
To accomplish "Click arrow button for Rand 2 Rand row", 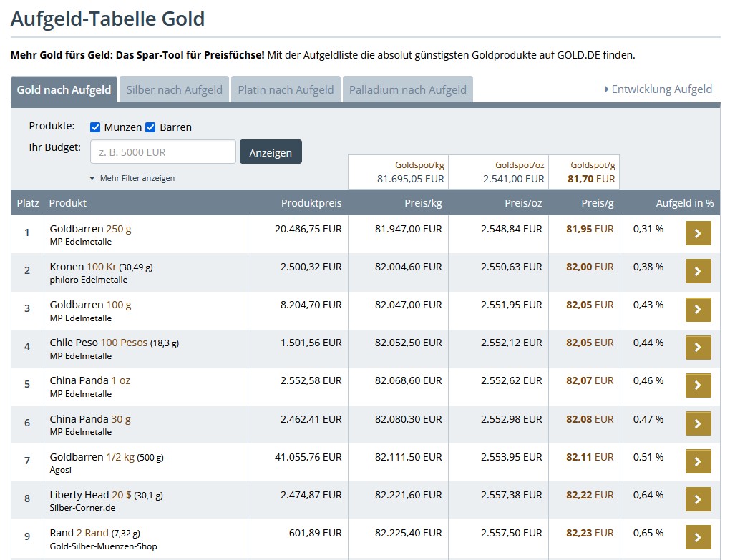I will coord(698,537).
